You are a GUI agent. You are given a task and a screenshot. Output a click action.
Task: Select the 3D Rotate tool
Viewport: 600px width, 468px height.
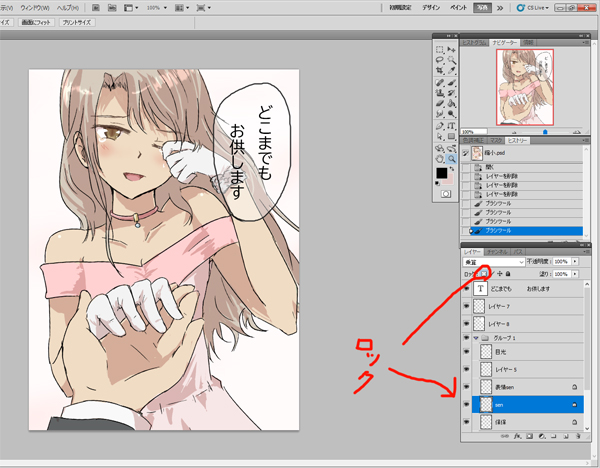click(x=440, y=148)
